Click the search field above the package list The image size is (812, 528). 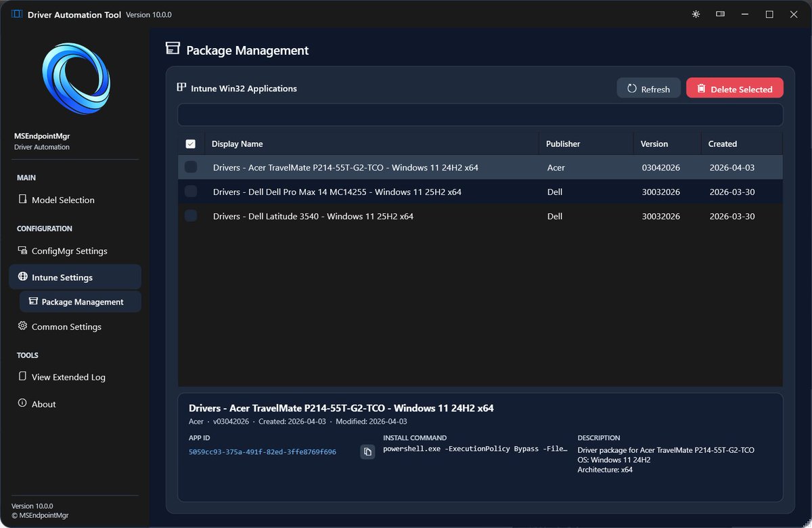click(x=480, y=115)
